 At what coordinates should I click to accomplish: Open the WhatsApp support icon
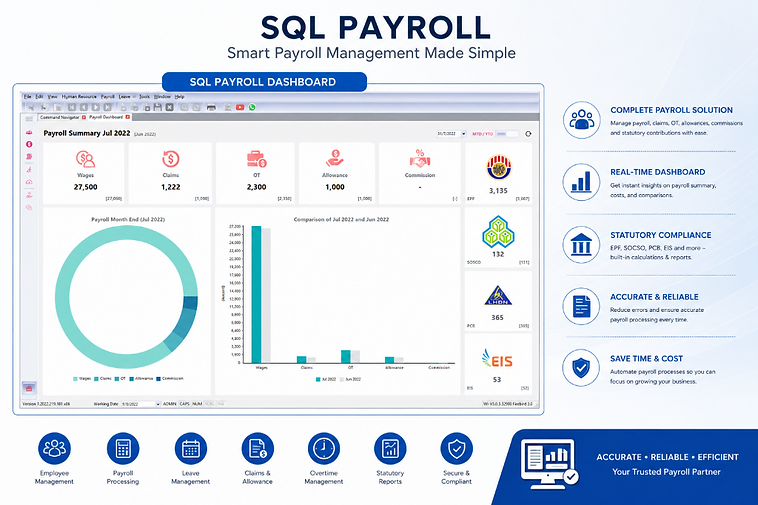click(x=252, y=107)
